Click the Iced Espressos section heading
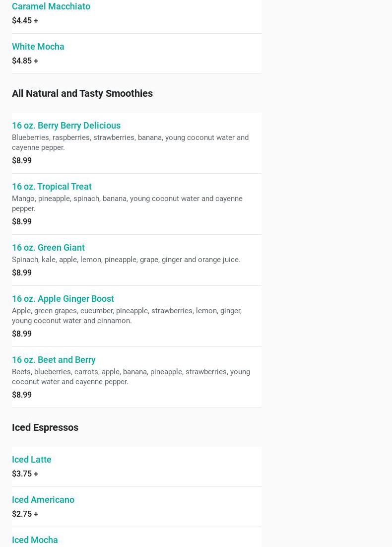392x547 pixels. (45, 427)
